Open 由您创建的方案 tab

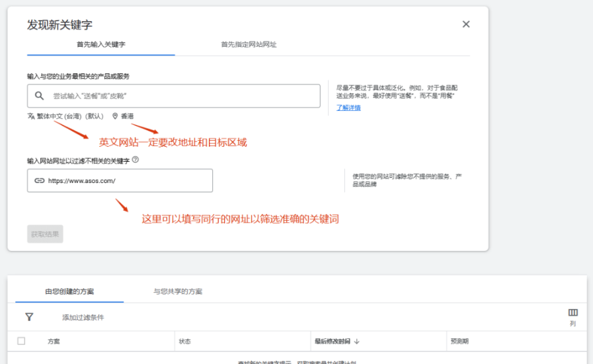69,291
